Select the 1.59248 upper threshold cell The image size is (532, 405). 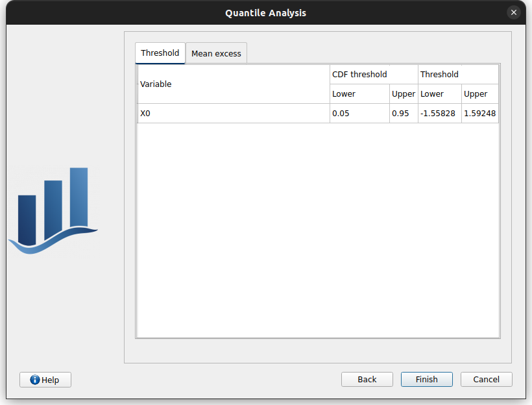point(479,114)
